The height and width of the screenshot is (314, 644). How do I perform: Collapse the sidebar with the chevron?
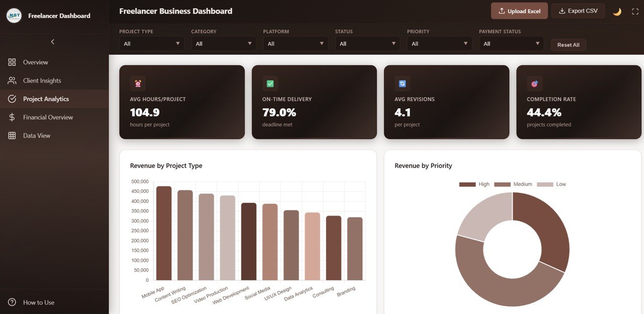pos(52,42)
